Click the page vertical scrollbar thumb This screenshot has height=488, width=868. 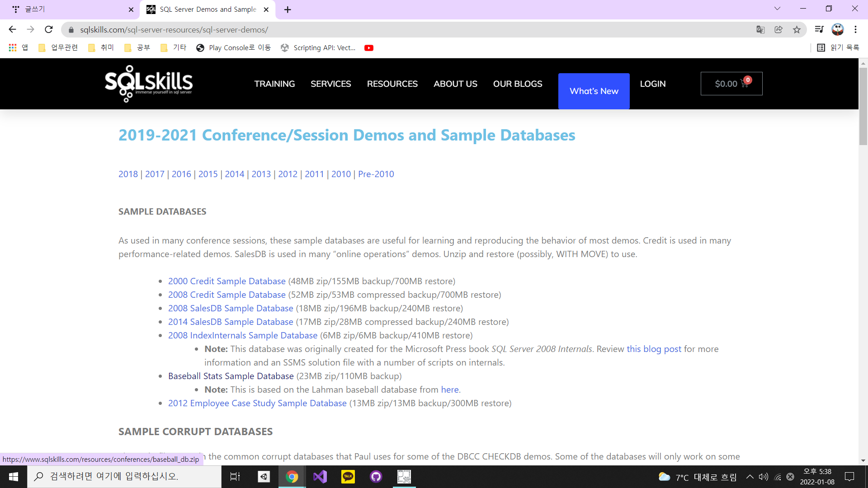tap(863, 106)
